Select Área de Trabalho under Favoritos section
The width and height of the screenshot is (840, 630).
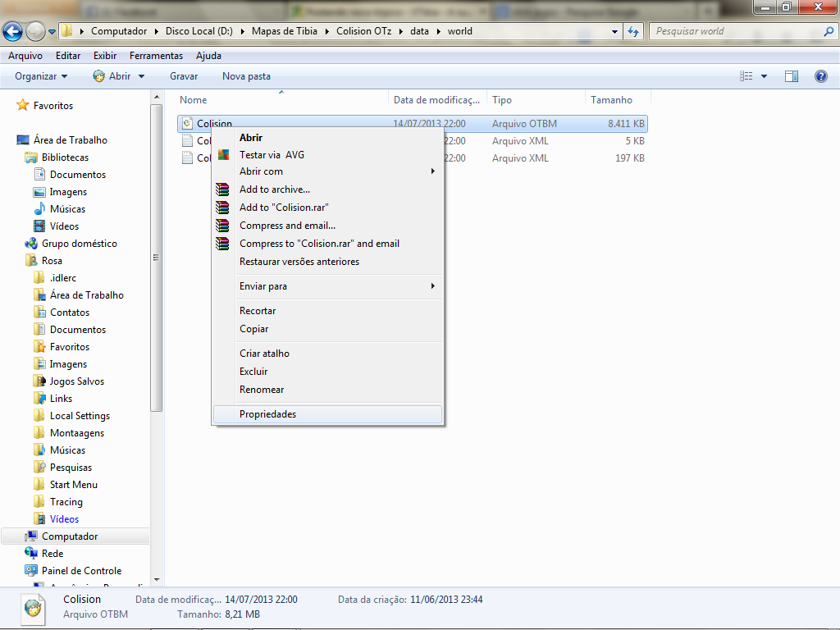71,139
